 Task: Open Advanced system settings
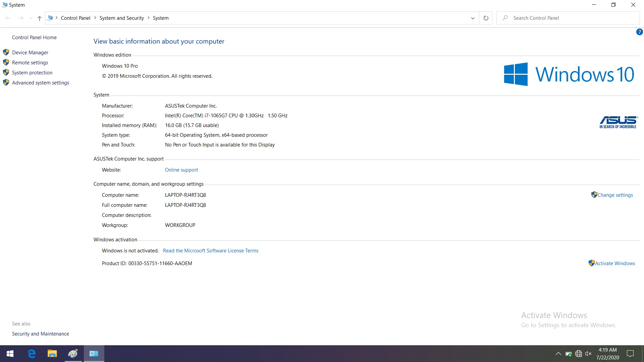(x=41, y=83)
